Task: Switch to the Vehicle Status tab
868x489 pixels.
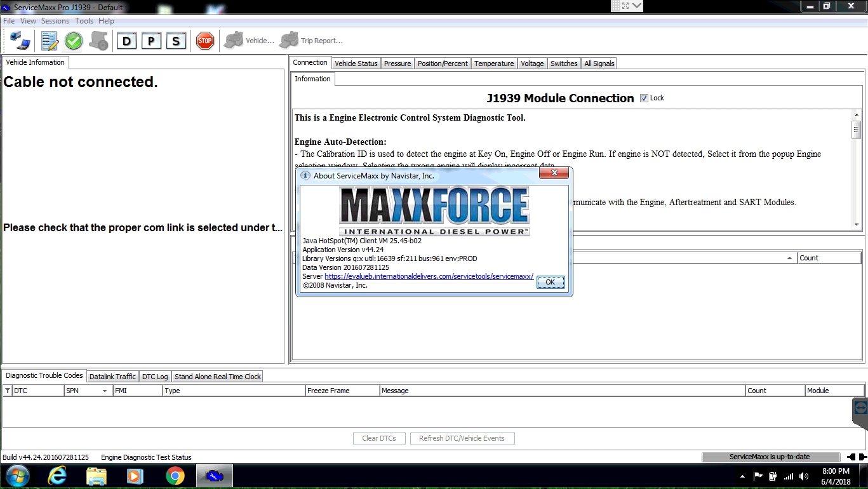Action: [356, 64]
